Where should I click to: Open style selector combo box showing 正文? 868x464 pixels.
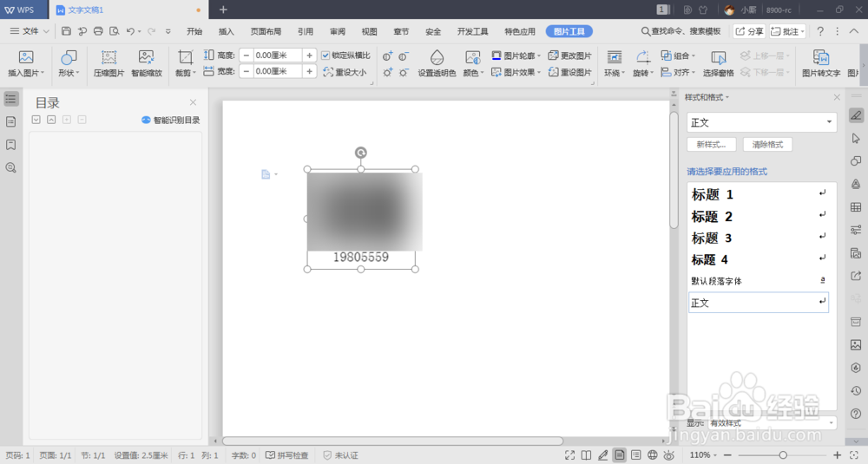pyautogui.click(x=761, y=122)
